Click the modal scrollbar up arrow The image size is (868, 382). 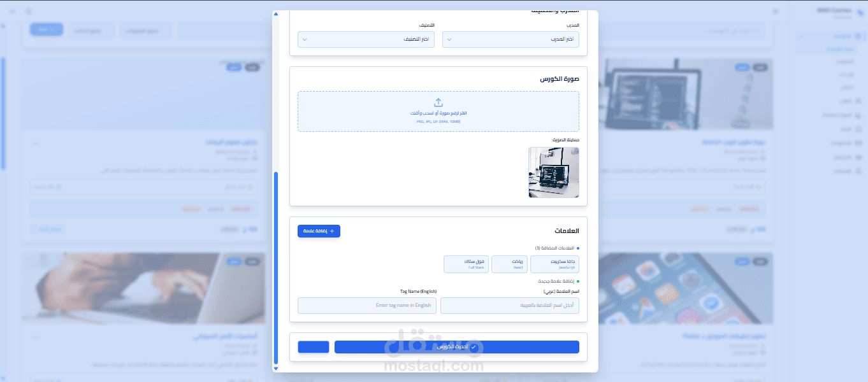click(x=276, y=13)
